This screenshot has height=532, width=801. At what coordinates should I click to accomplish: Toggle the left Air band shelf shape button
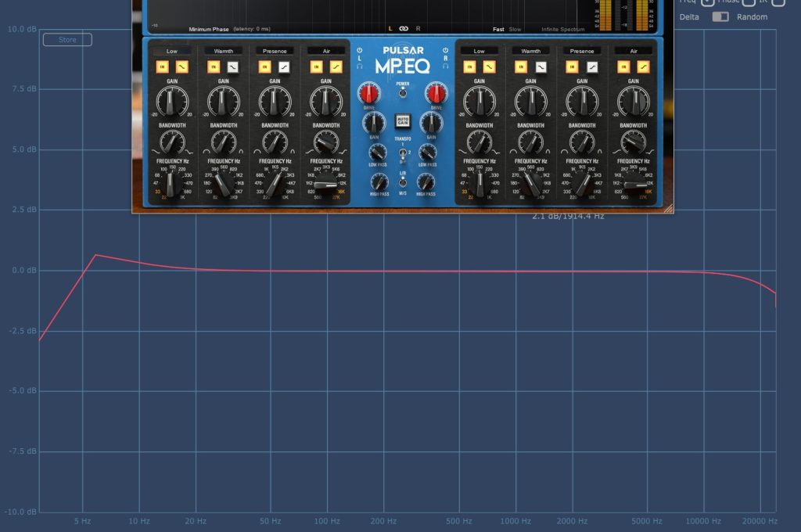click(336, 67)
